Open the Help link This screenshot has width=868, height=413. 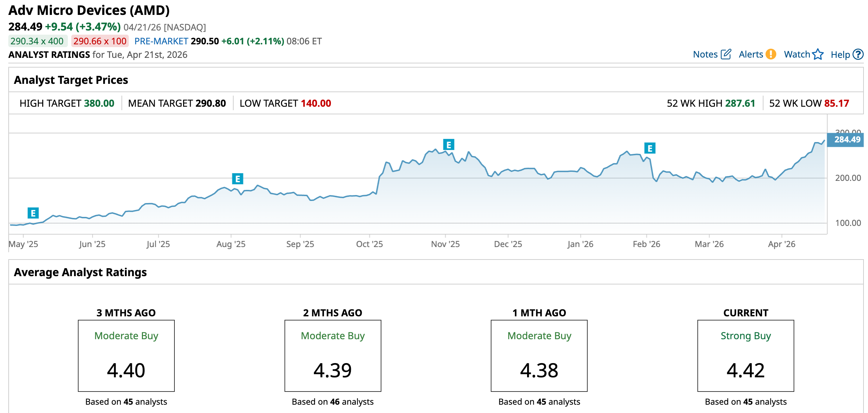[840, 55]
